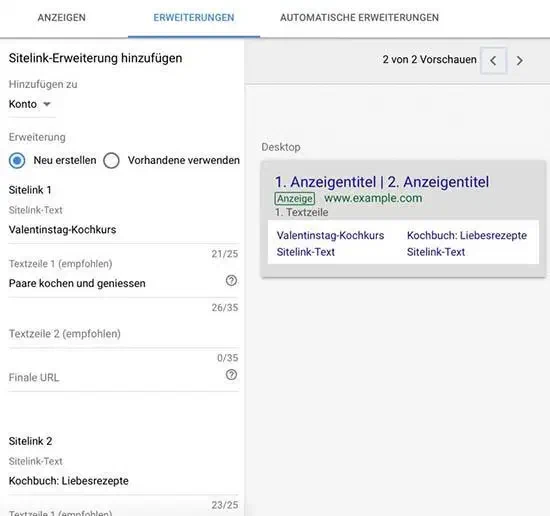Open help for Finale URL field
550x516 pixels.
point(231,375)
